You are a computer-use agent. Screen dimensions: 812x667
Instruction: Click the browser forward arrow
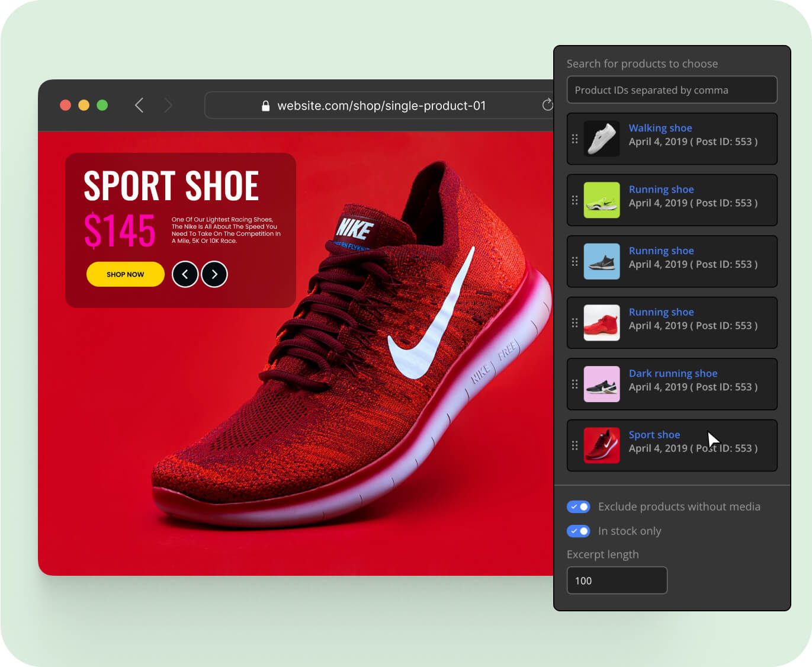pyautogui.click(x=168, y=105)
